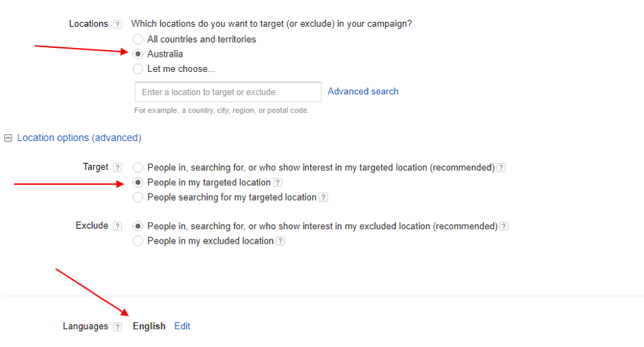644x347 pixels.
Task: Select 'People searching for my targeted location'
Action: [x=138, y=198]
